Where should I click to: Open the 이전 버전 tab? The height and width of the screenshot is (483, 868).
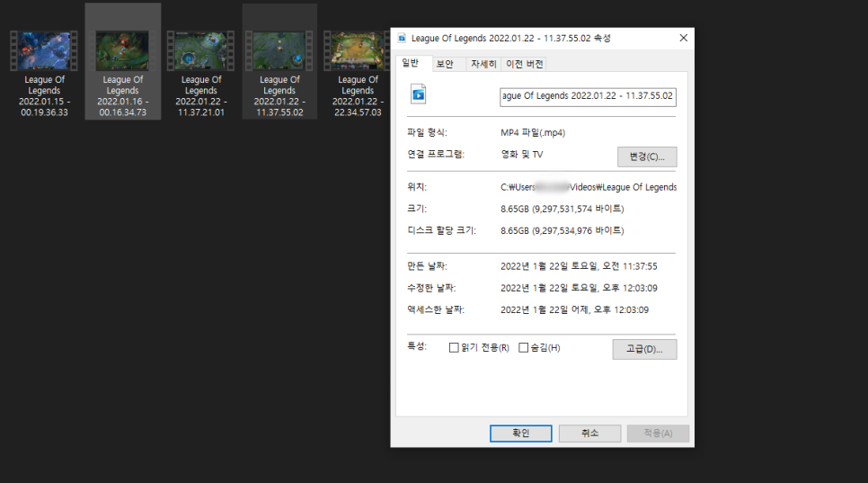pyautogui.click(x=524, y=64)
